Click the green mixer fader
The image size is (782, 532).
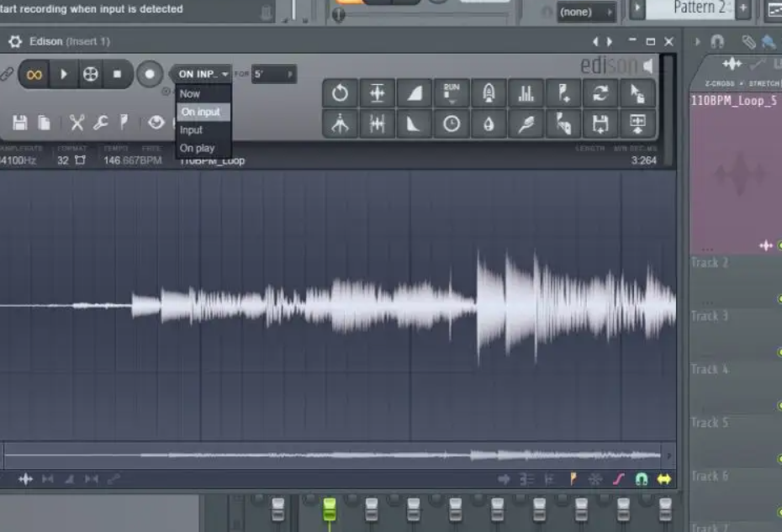tap(329, 509)
